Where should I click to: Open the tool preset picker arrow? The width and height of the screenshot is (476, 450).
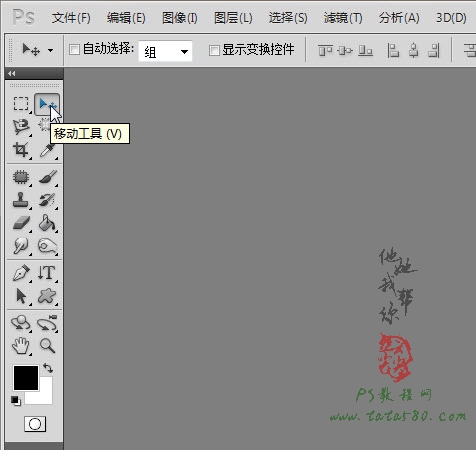(x=50, y=51)
